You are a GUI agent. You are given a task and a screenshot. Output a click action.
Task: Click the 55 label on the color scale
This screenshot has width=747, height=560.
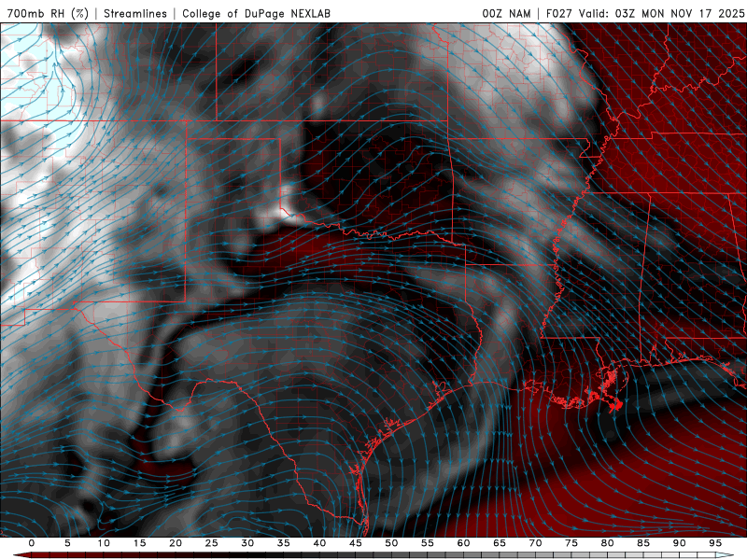(x=428, y=543)
